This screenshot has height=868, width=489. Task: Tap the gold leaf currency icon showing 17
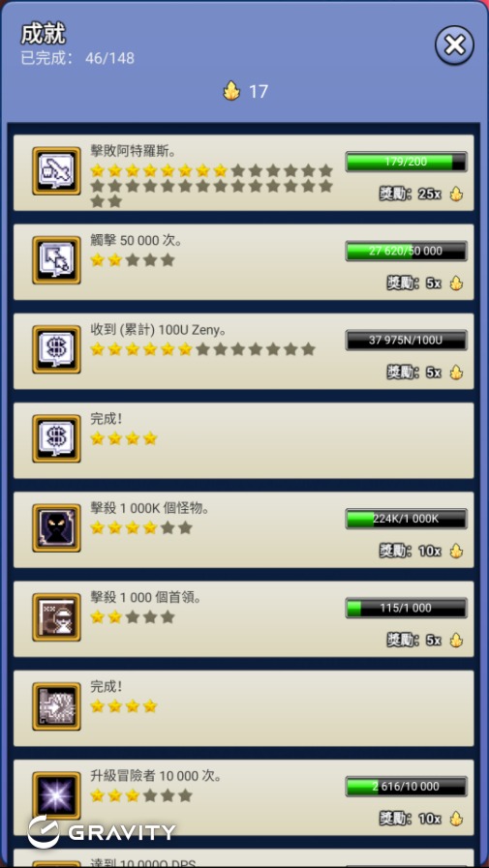tap(231, 90)
